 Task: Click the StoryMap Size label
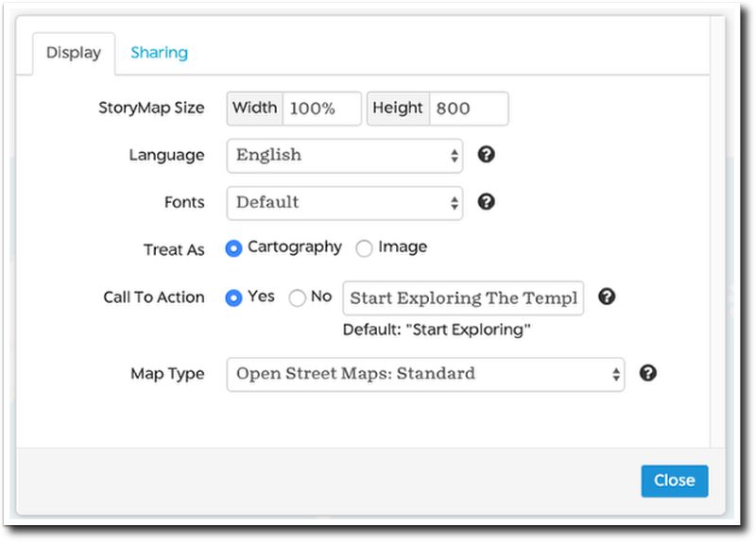point(151,108)
